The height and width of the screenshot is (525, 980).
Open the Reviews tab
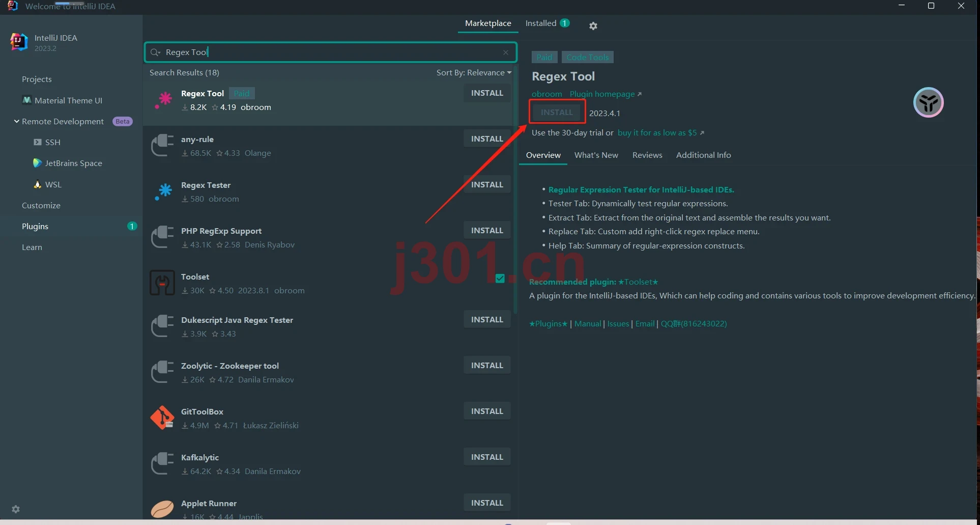click(x=647, y=155)
